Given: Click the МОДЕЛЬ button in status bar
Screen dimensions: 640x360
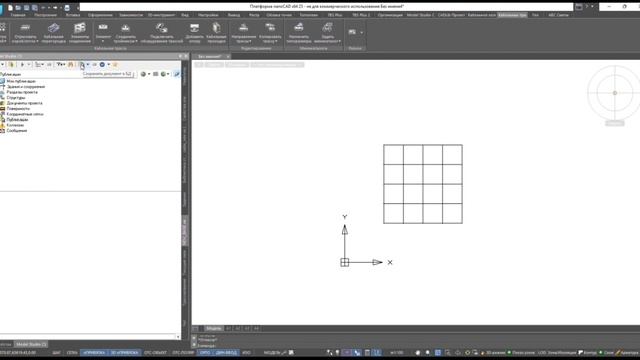Looking at the screenshot, I should pos(272,353).
